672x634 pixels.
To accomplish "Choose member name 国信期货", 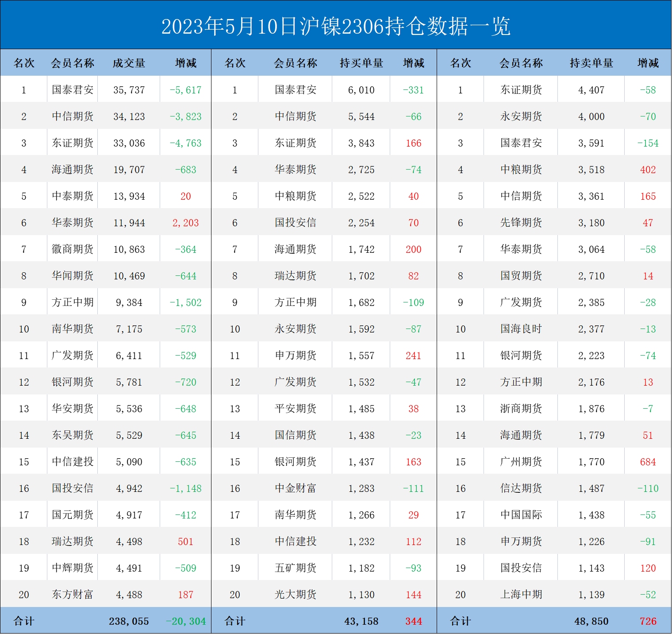I will point(296,435).
